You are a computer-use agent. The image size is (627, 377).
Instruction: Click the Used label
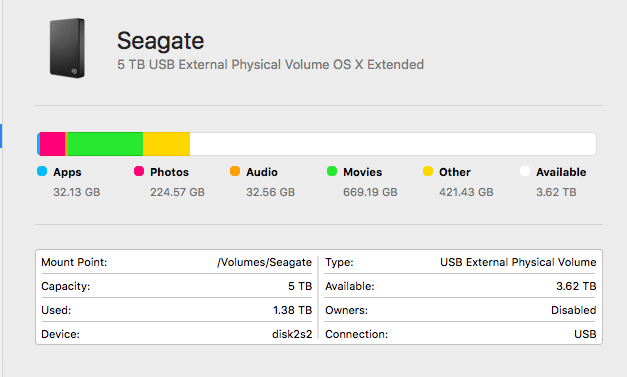coord(56,310)
